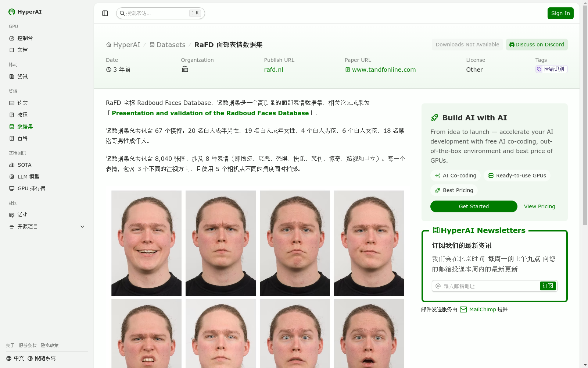Open the 隐私政策 privacy link

coord(50,346)
